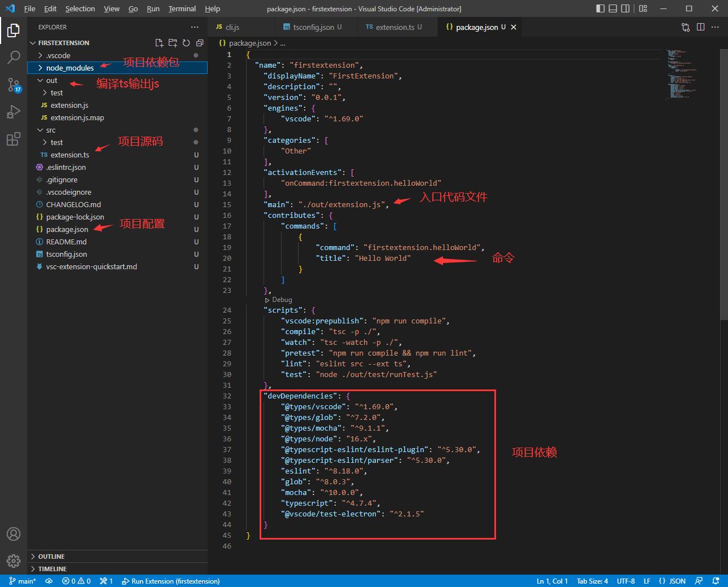Open extension.js in the out folder

tap(117, 105)
